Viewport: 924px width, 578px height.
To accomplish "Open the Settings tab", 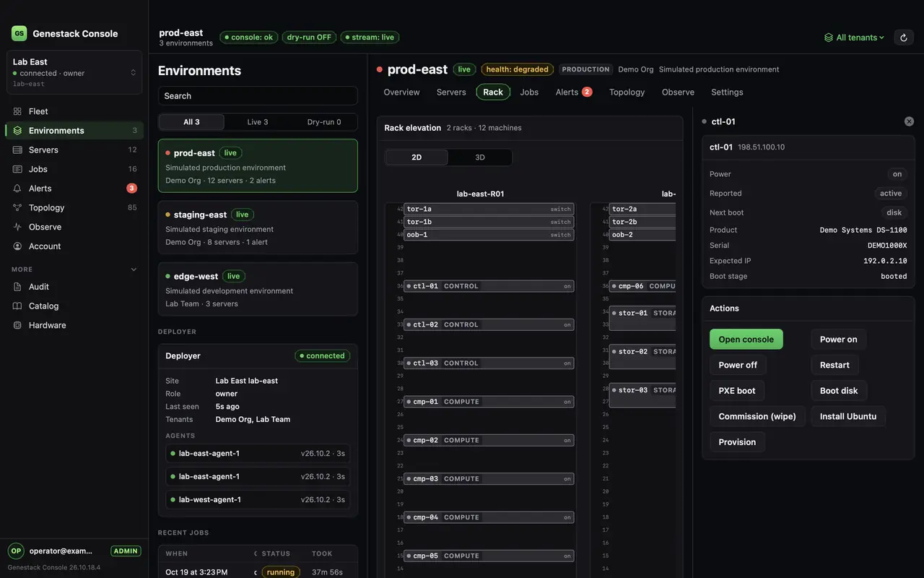I will click(x=727, y=92).
